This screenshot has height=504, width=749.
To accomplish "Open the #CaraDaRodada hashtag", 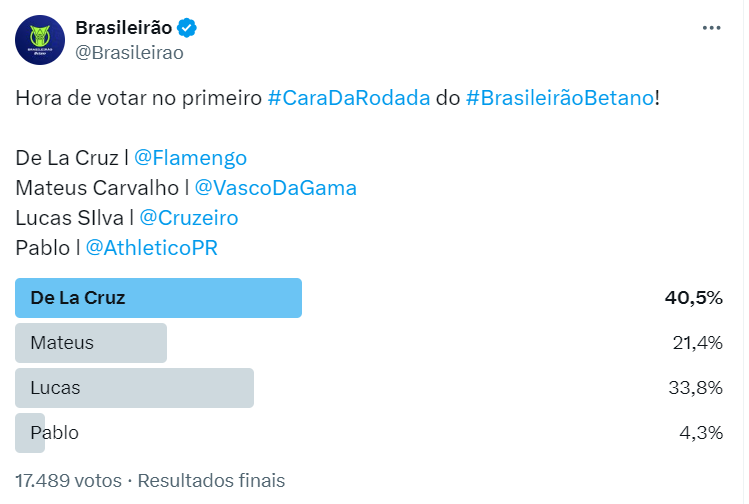I will coord(349,99).
